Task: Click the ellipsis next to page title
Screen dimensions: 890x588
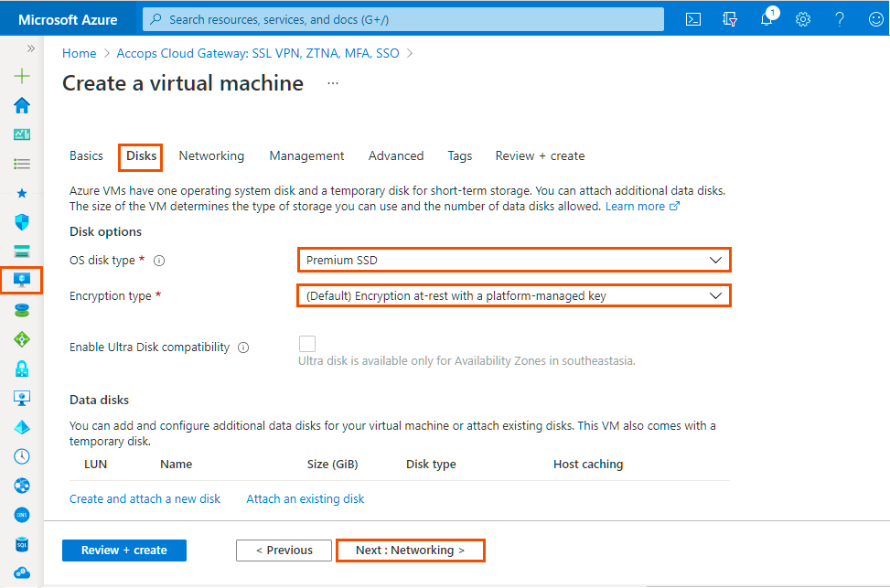Action: (x=333, y=83)
